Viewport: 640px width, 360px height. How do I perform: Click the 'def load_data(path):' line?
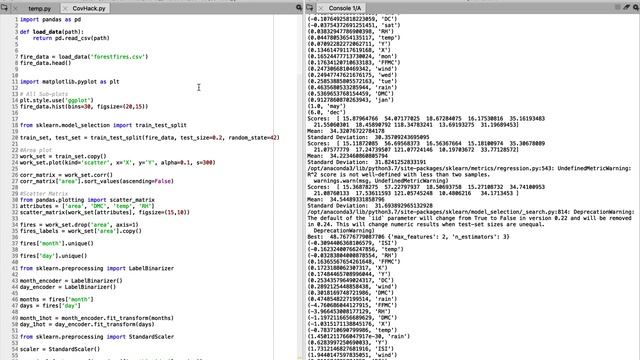[51, 31]
